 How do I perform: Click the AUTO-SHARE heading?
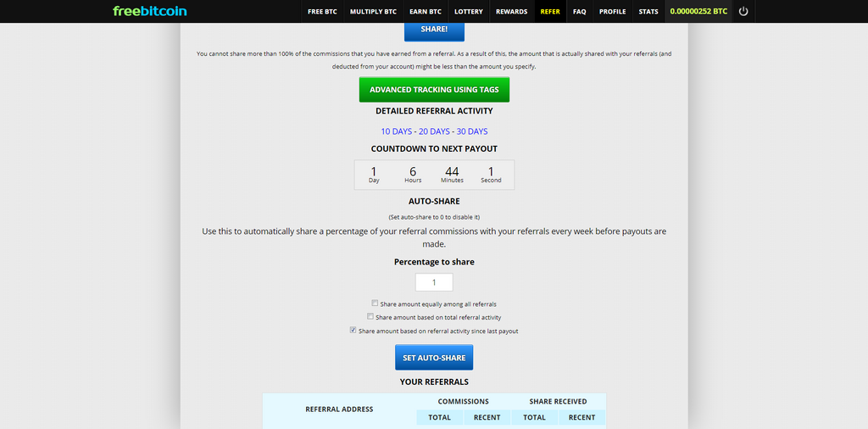click(434, 202)
